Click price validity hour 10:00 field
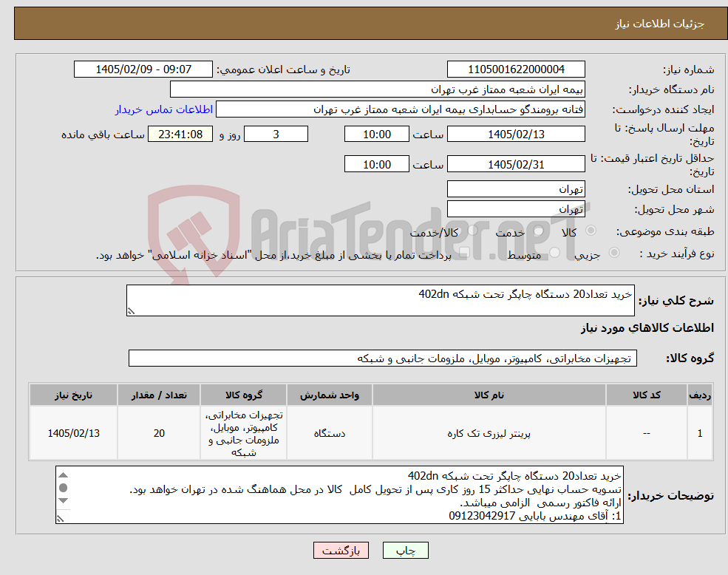The height and width of the screenshot is (575, 728). 376,164
